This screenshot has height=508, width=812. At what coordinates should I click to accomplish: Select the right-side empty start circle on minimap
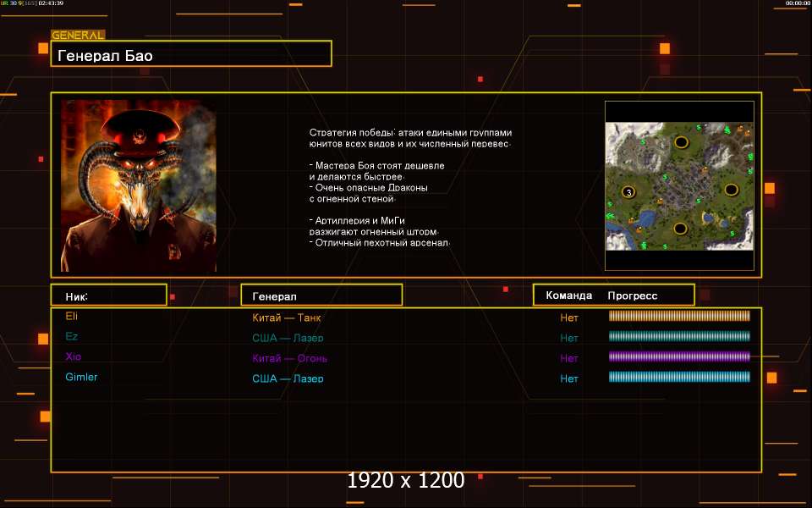(731, 190)
